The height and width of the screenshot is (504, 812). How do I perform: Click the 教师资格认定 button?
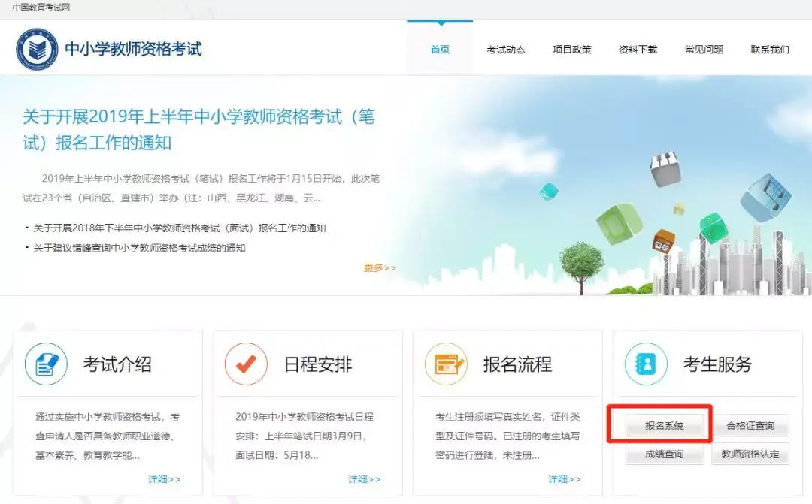click(750, 454)
